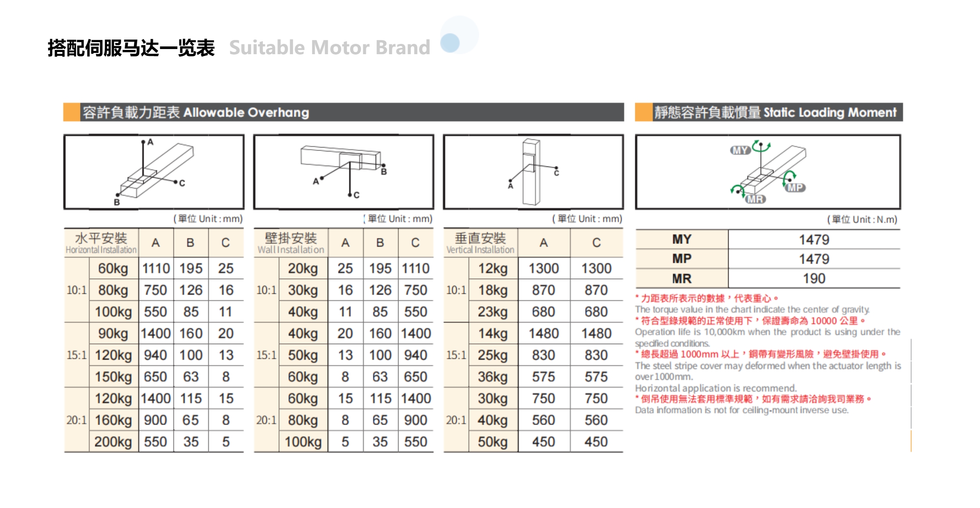
Task: Click point A label in horizontal diagram
Action: [150, 142]
